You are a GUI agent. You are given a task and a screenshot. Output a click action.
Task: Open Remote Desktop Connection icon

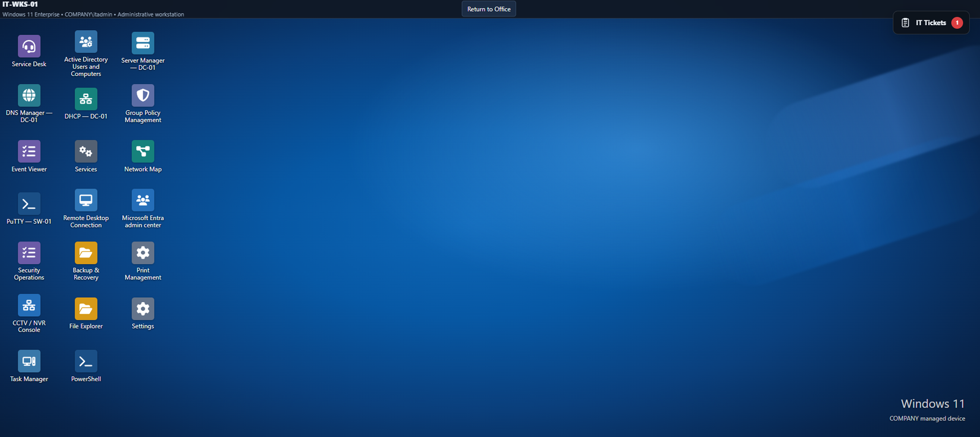coord(86,200)
